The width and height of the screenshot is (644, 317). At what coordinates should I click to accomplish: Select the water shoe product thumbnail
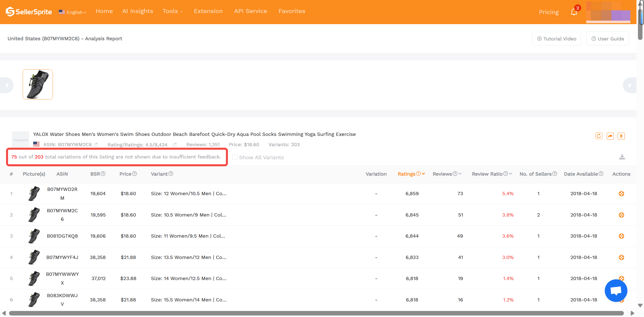(x=38, y=84)
